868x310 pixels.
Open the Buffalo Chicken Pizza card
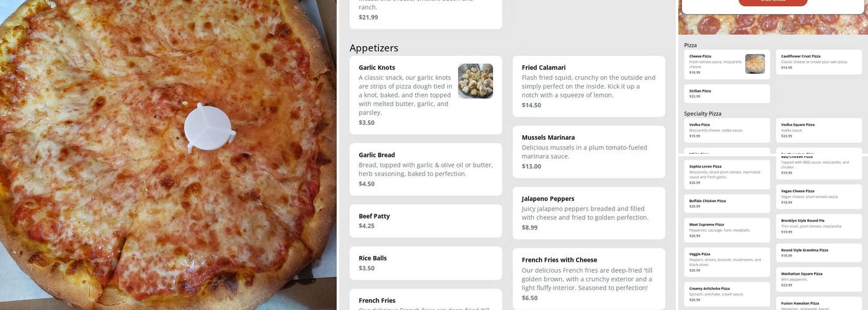click(727, 203)
